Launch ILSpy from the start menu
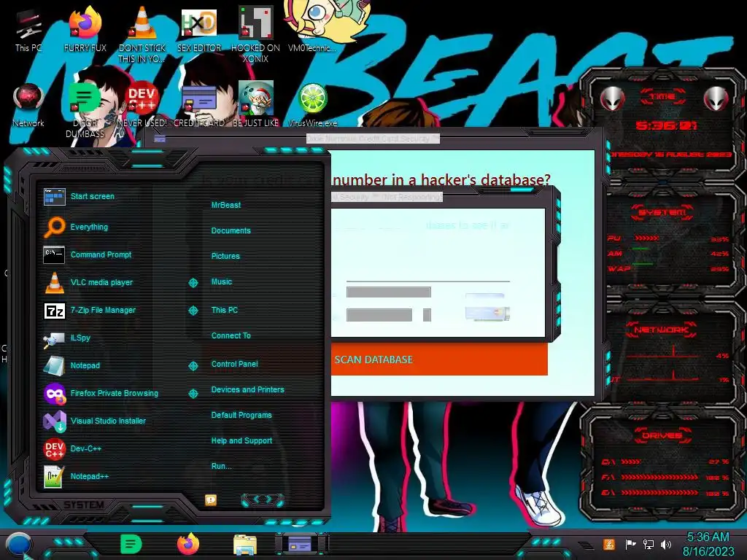Image resolution: width=747 pixels, height=560 pixels. (66, 338)
